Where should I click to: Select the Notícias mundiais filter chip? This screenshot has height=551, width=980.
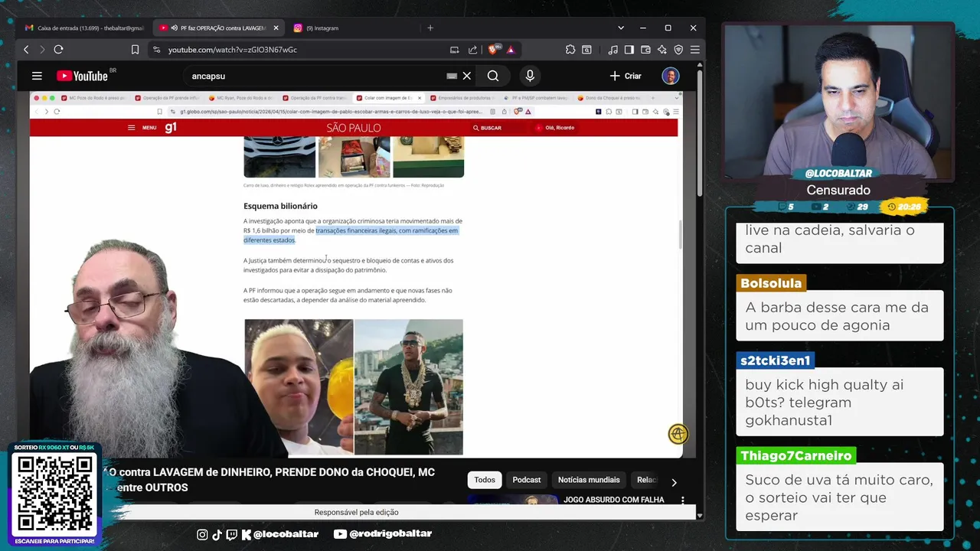coord(589,480)
